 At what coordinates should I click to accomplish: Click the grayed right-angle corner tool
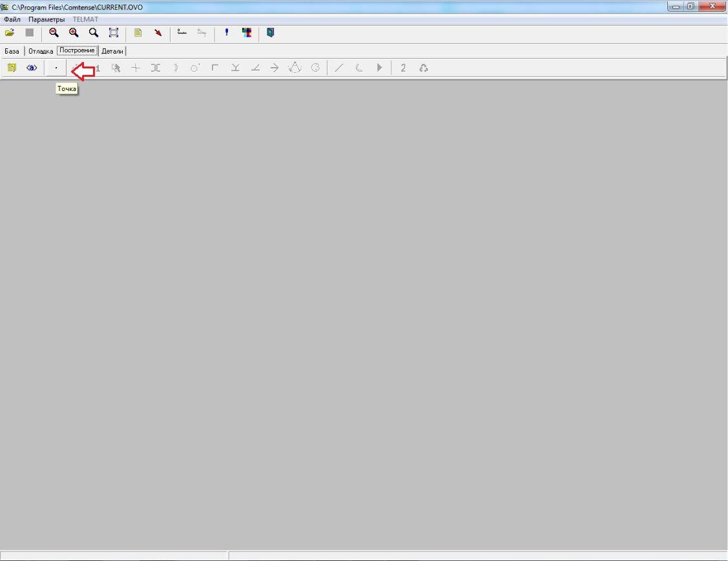coord(215,68)
